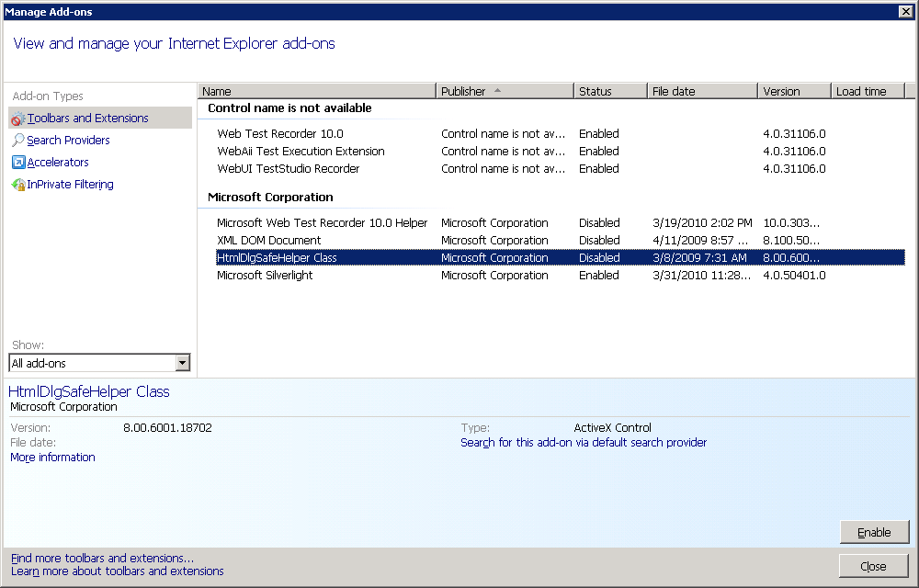Close the Manage Add-ons window with X

point(905,12)
